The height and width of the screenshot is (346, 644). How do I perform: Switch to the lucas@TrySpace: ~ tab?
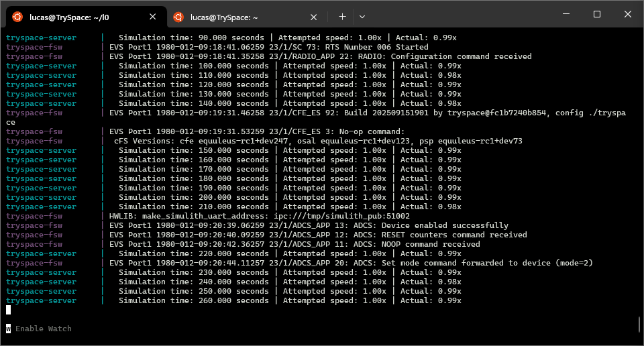[x=248, y=17]
